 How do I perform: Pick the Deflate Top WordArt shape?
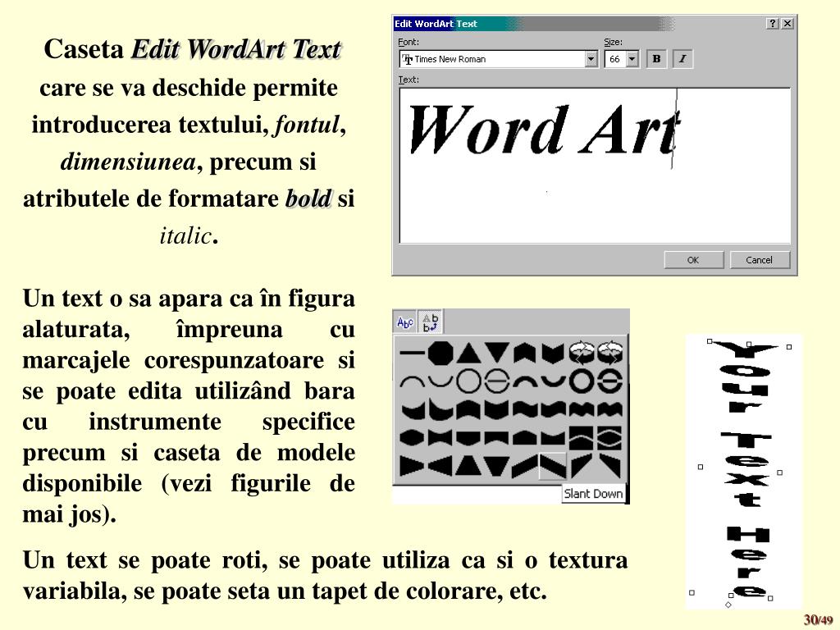tap(554, 438)
